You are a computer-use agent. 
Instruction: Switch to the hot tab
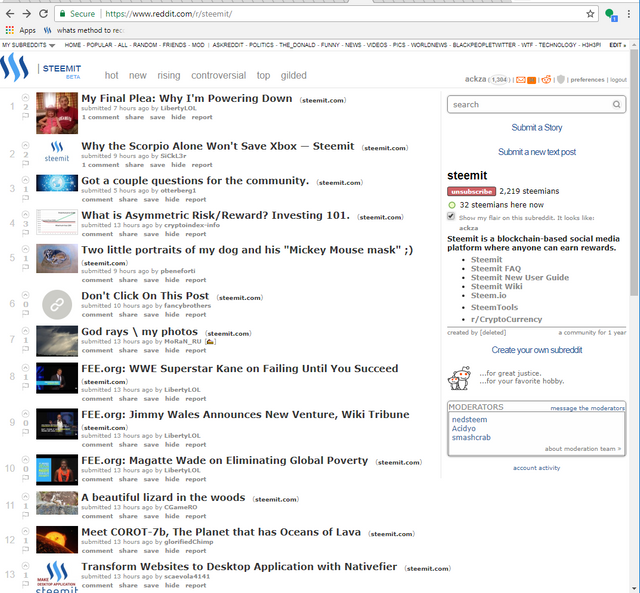tap(111, 76)
